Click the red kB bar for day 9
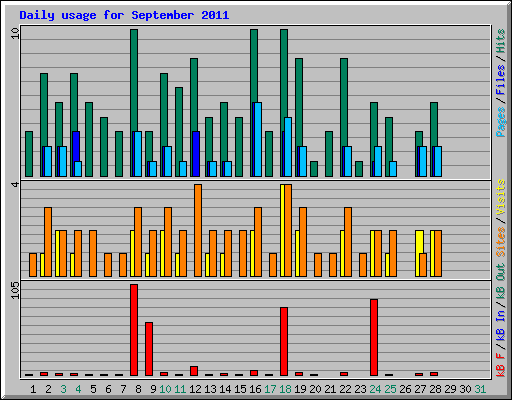This screenshot has height=400, width=512. pyautogui.click(x=149, y=349)
